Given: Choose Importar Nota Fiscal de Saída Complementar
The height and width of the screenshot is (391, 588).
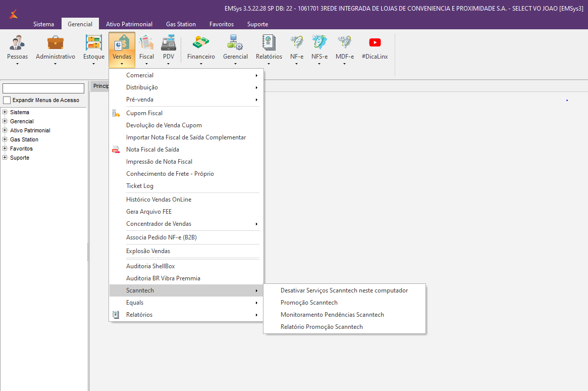Looking at the screenshot, I should pyautogui.click(x=186, y=137).
